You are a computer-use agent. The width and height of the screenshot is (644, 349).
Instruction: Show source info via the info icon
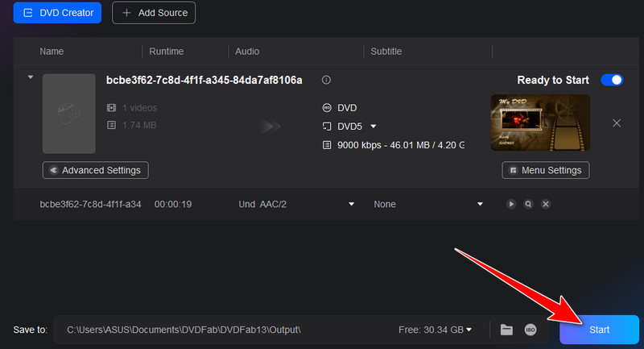pos(326,80)
